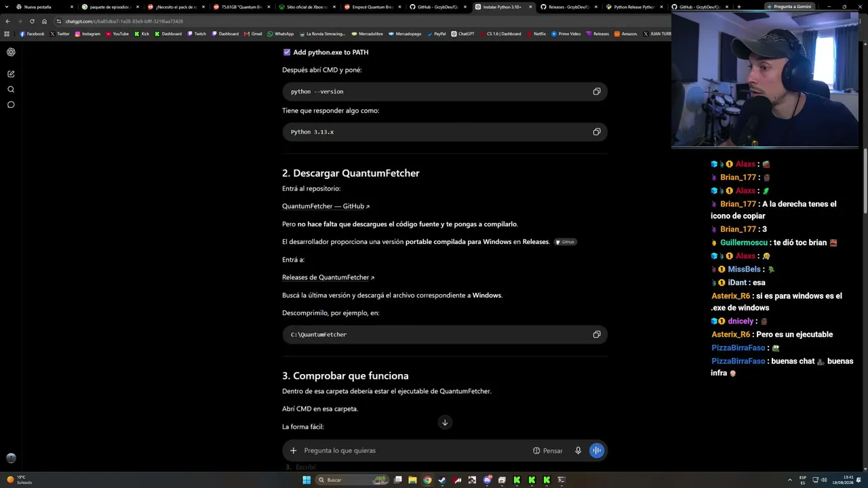
Task: Open the Instagram bookmark
Action: click(87, 34)
